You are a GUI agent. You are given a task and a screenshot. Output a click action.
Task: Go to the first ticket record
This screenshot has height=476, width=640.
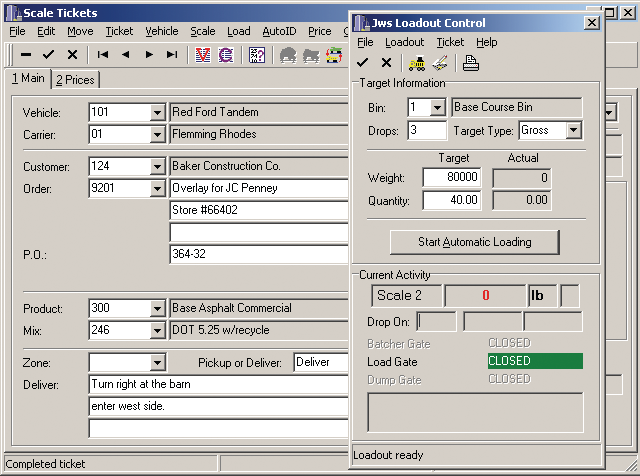102,54
